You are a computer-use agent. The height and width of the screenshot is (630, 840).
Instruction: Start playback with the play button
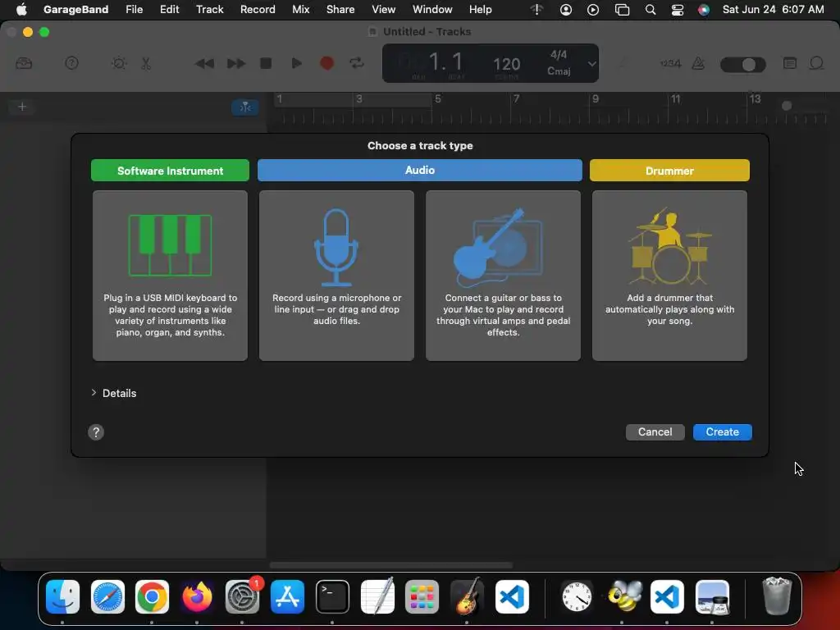(296, 63)
